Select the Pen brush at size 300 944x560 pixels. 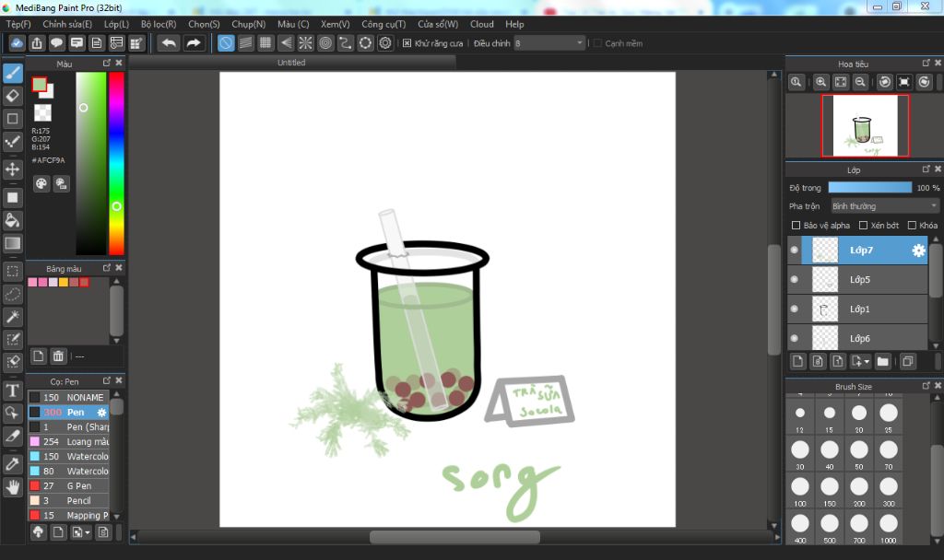68,412
